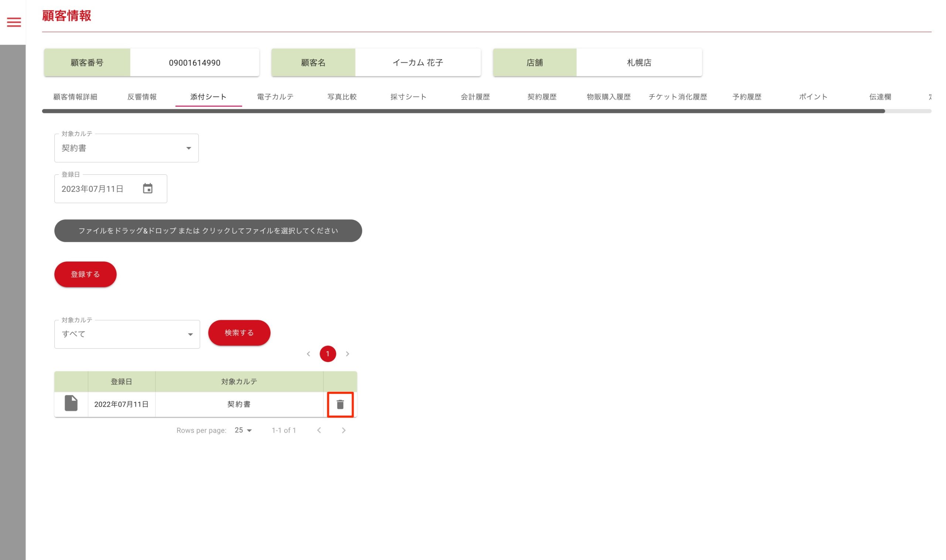
Task: Click table footer next page arrow
Action: 343,430
